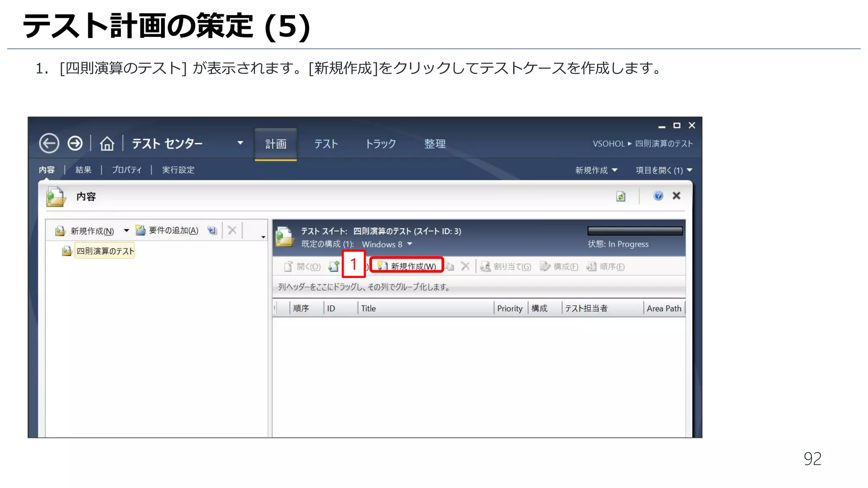Click the remove X icon in test toolbar

click(465, 266)
